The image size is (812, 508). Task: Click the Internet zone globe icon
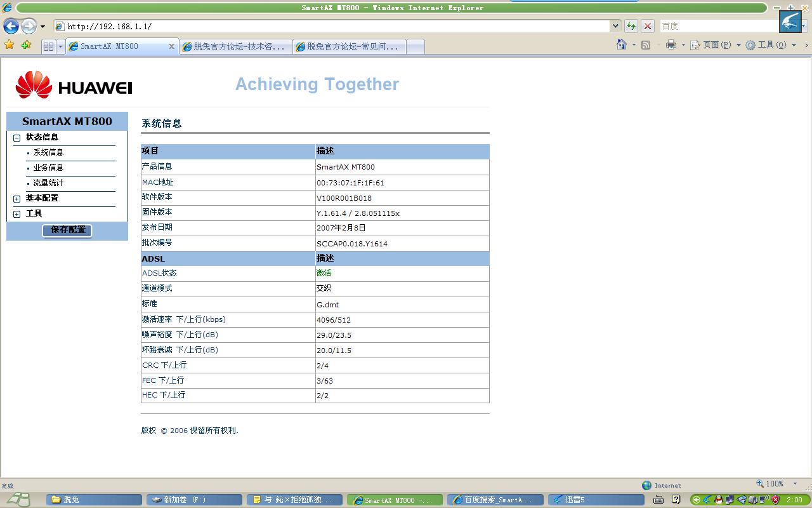646,485
